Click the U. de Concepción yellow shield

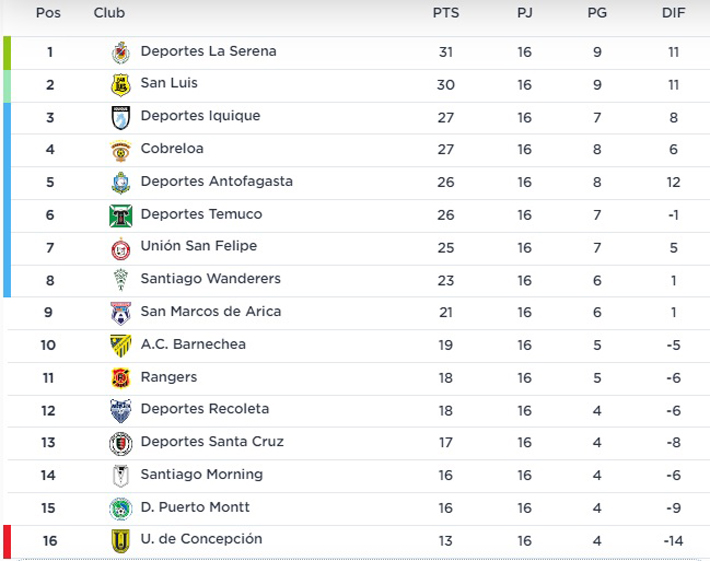pos(120,541)
